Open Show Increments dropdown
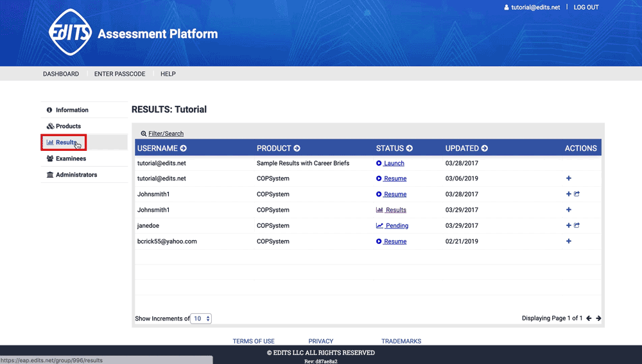This screenshot has height=364, width=642. [x=201, y=318]
